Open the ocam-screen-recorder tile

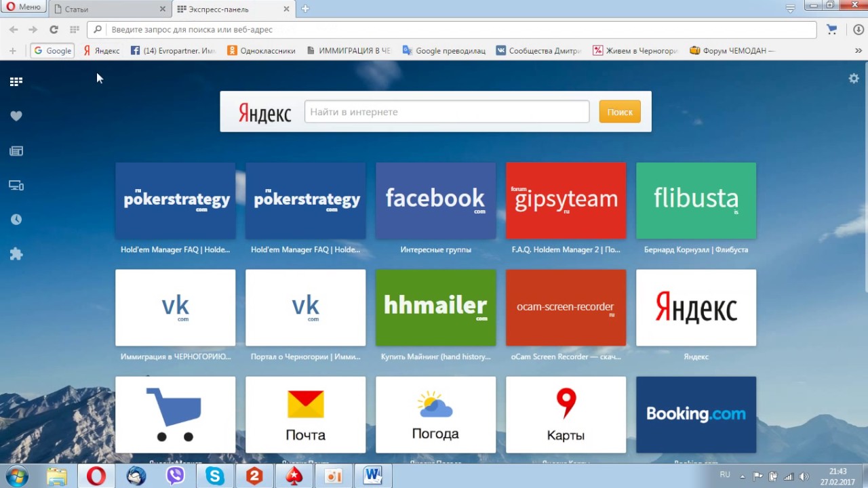coord(566,308)
